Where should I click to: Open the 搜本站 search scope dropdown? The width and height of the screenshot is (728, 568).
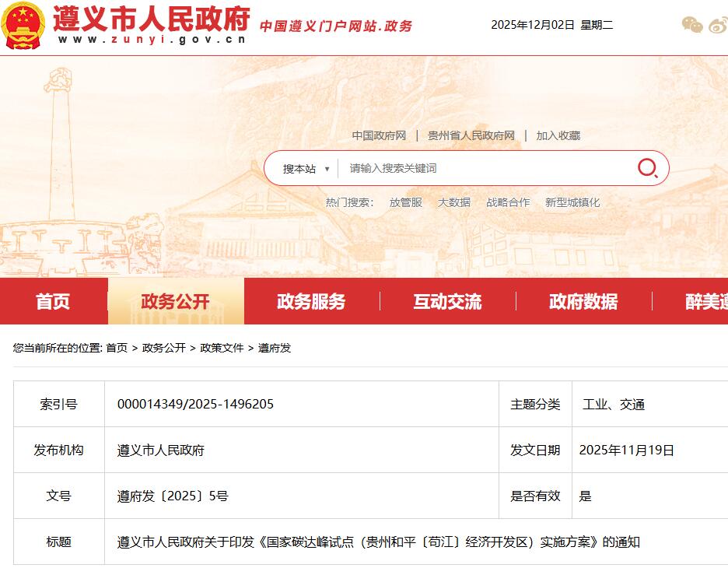[303, 167]
